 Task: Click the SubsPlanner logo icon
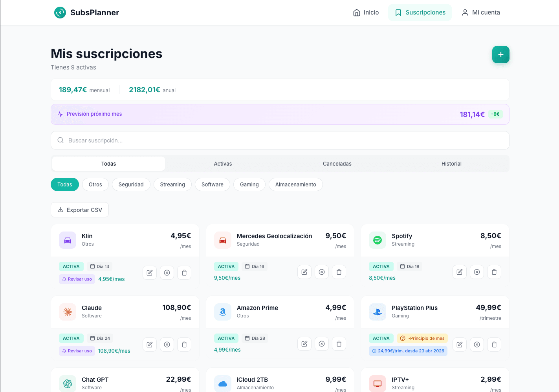(60, 13)
